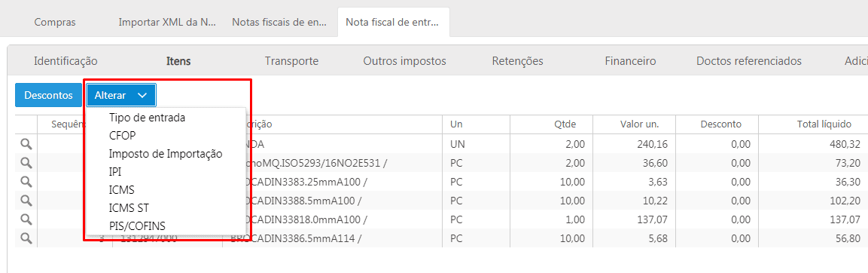Collapse the Alterar dropdown chevron
This screenshot has height=273, width=868.
tap(142, 96)
